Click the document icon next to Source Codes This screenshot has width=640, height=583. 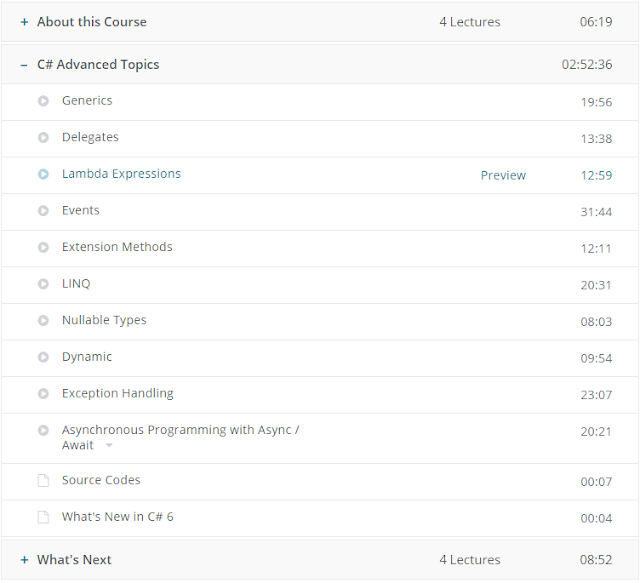[43, 481]
